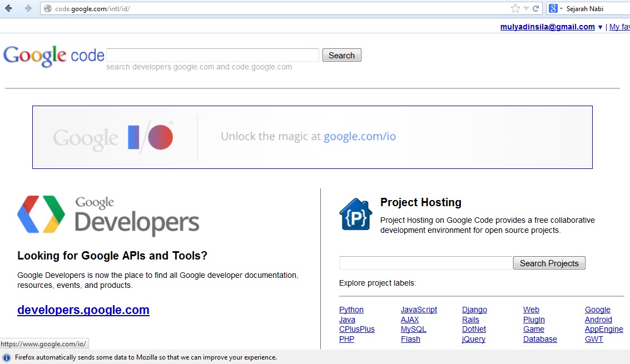630x364 pixels.
Task: Open the DotNet project label
Action: (x=474, y=329)
